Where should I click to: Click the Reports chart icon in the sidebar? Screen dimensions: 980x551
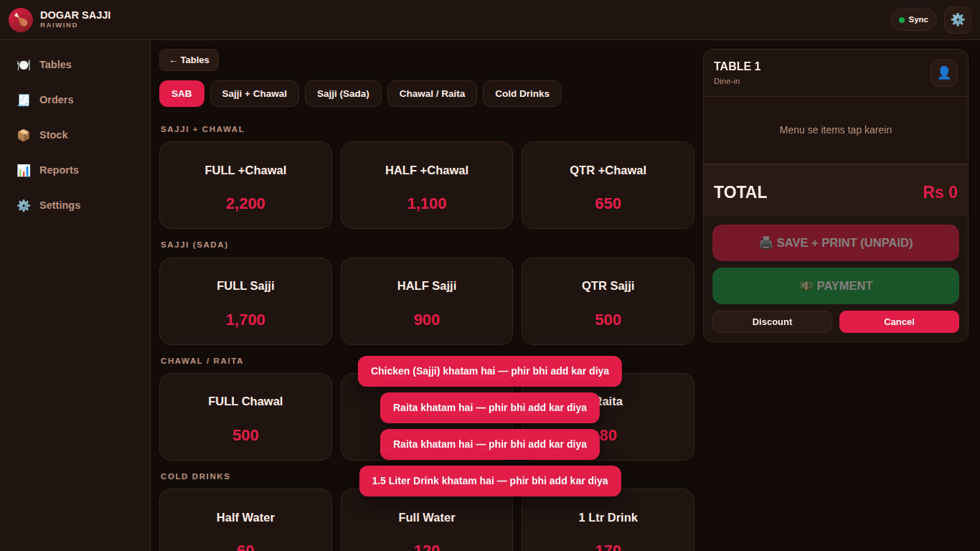(24, 170)
